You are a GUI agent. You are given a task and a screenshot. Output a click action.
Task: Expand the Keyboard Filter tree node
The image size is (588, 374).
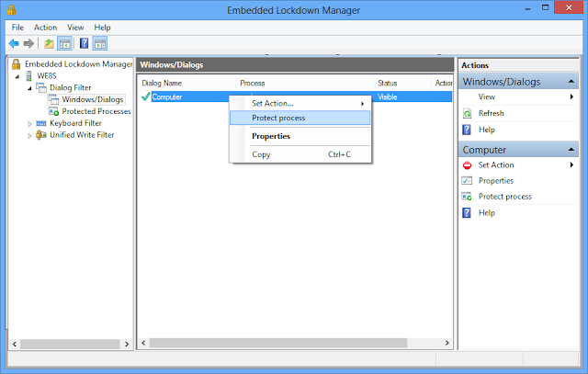(x=29, y=124)
